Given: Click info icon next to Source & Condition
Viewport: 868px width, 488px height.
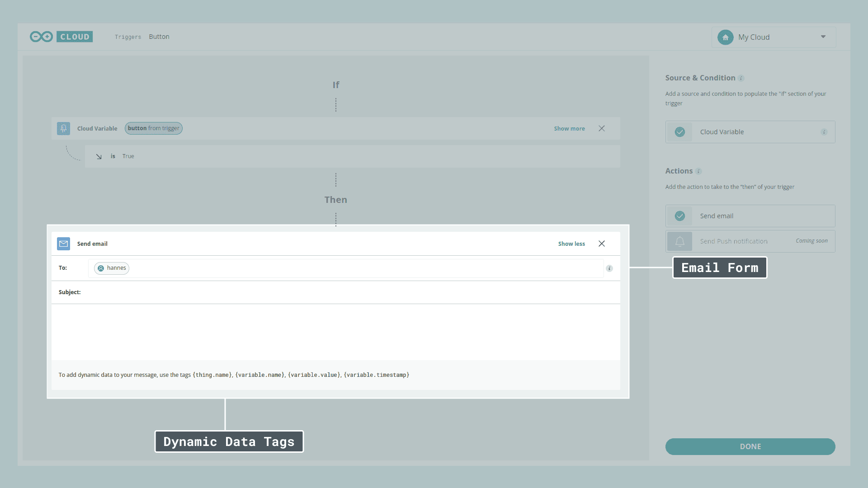Looking at the screenshot, I should tap(741, 78).
